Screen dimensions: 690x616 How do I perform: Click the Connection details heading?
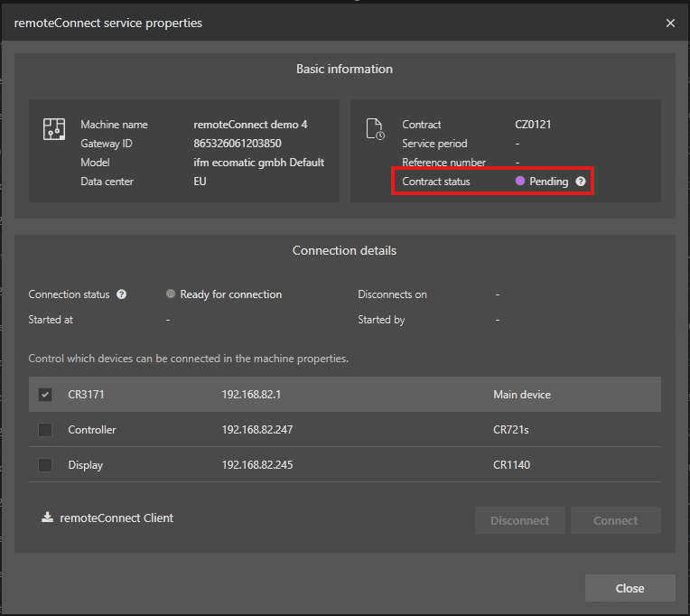coord(345,250)
